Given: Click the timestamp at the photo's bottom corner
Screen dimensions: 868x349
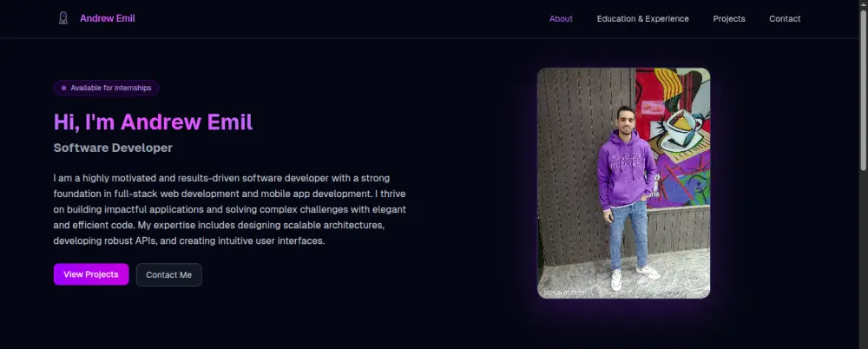Looking at the screenshot, I should click(x=563, y=292).
